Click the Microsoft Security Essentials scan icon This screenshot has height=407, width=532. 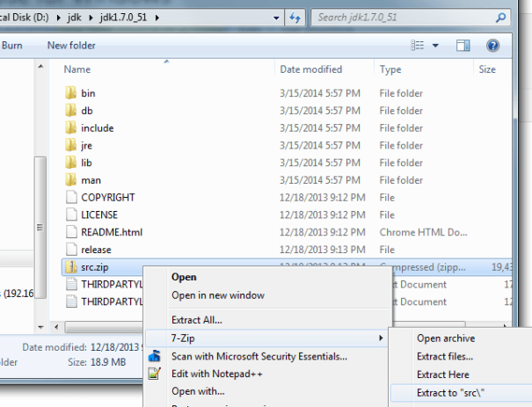[155, 356]
